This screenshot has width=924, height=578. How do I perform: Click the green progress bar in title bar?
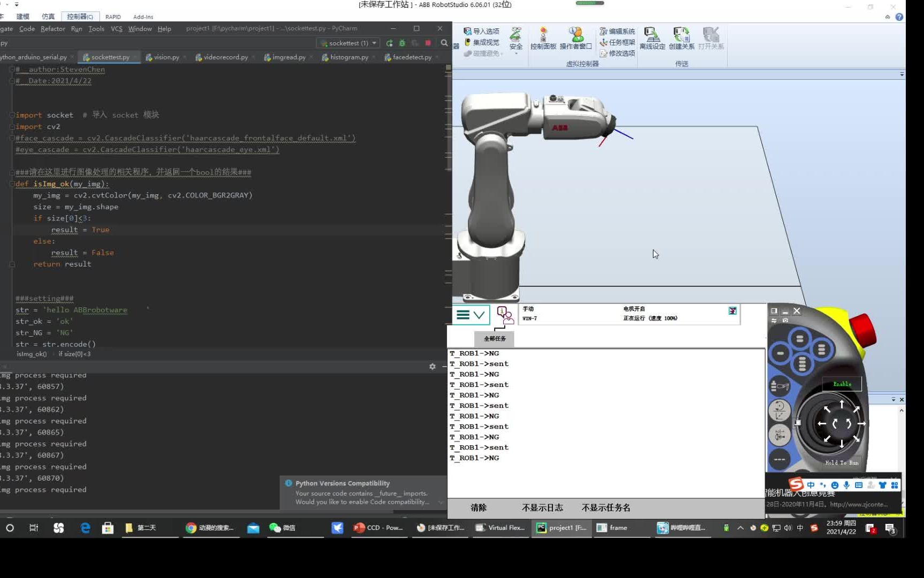589,3
